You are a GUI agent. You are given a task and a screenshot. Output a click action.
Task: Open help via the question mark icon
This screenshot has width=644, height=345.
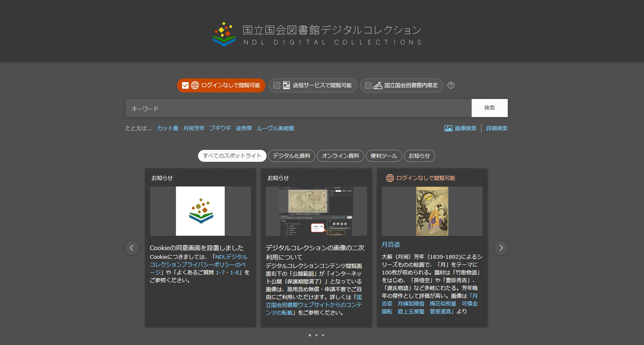click(451, 85)
